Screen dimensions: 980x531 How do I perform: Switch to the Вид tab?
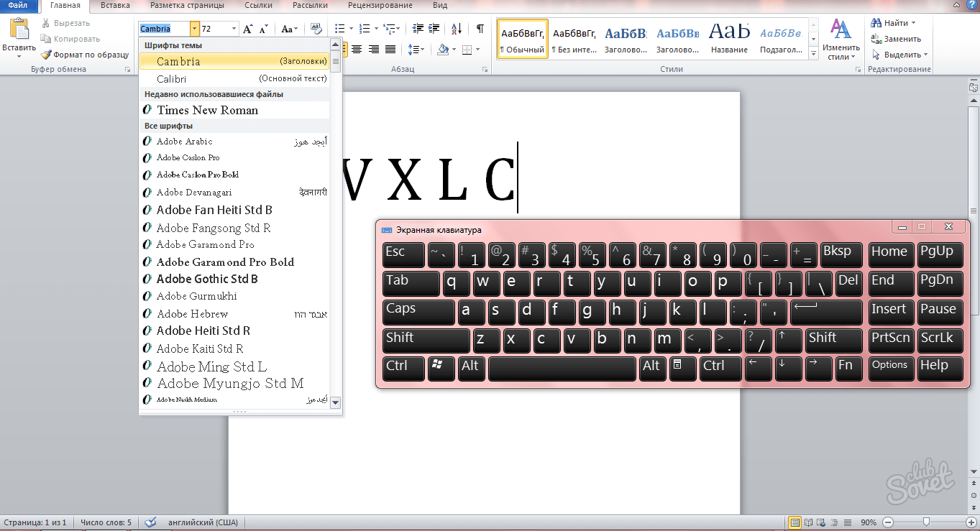click(x=439, y=5)
